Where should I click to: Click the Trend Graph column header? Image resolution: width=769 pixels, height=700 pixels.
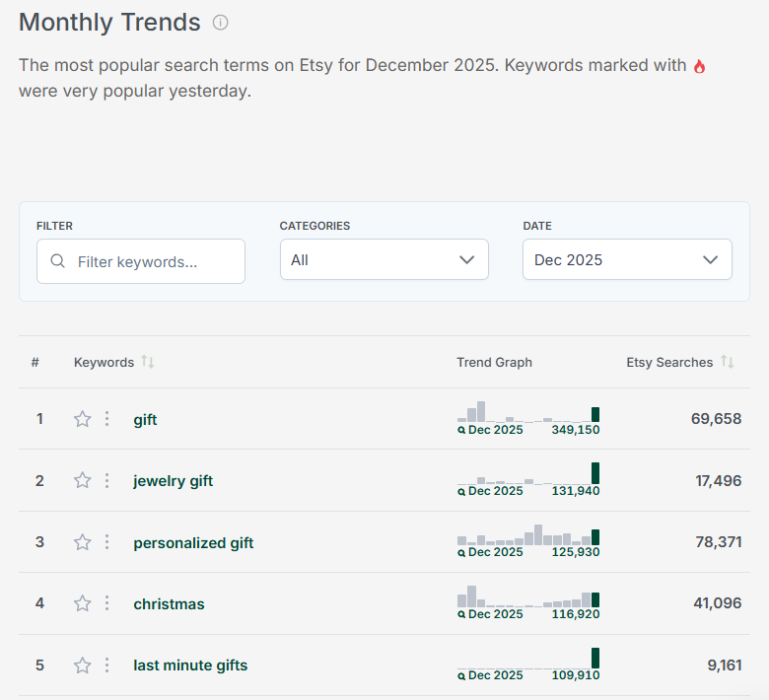[x=494, y=362]
